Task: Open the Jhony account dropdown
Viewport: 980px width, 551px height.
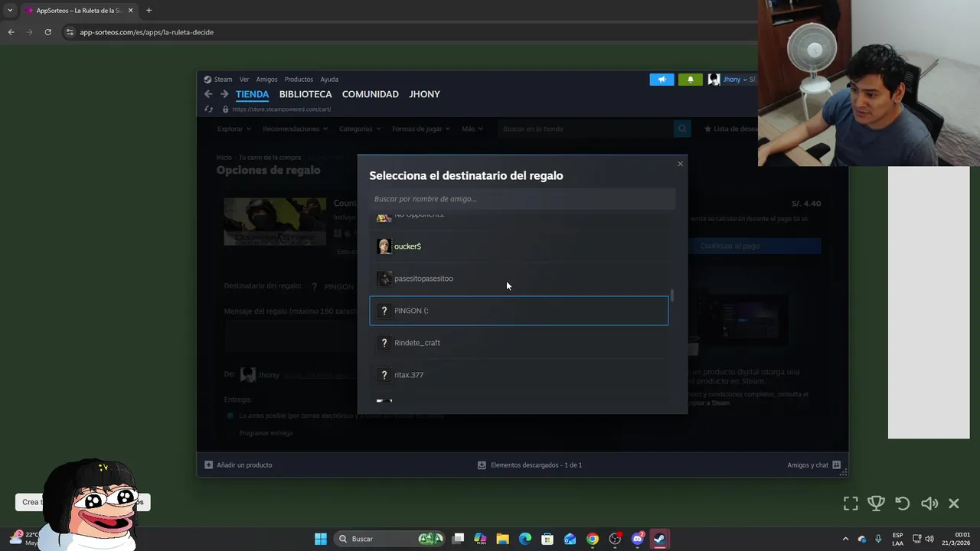Action: (734, 80)
